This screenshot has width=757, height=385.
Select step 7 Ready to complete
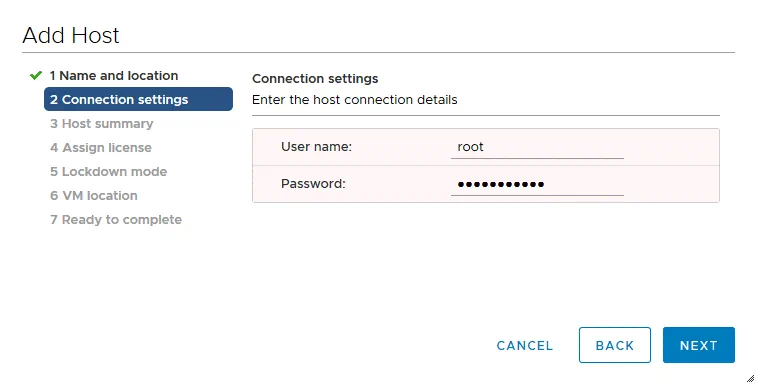coord(116,220)
